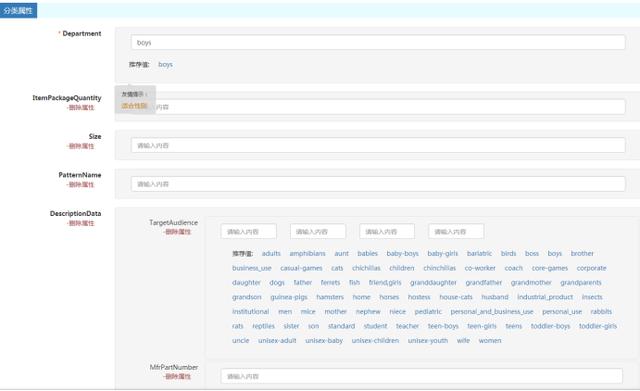Click the Size input field
Viewport: 640px width, 391px height.
click(378, 145)
